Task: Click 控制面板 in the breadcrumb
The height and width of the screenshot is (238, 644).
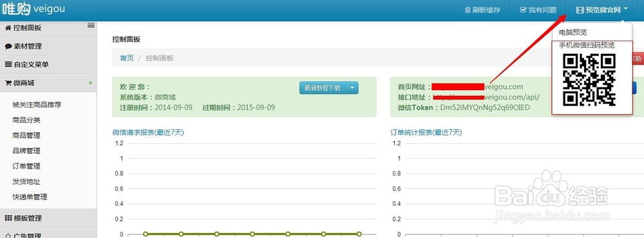Action: click(160, 58)
